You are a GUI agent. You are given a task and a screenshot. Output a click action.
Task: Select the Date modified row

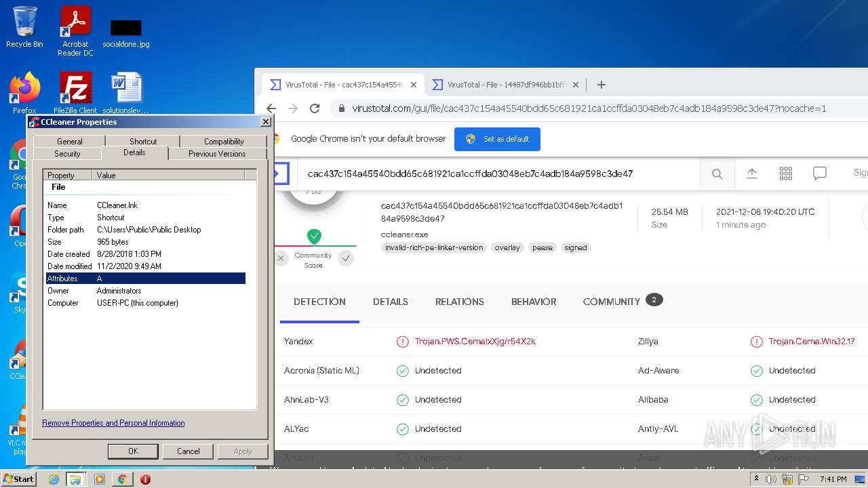click(146, 266)
